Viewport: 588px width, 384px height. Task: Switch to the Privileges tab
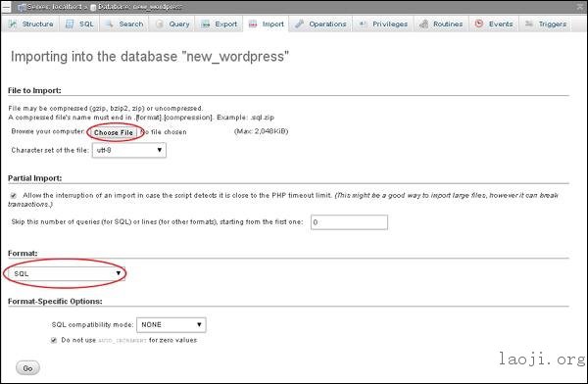tap(383, 24)
